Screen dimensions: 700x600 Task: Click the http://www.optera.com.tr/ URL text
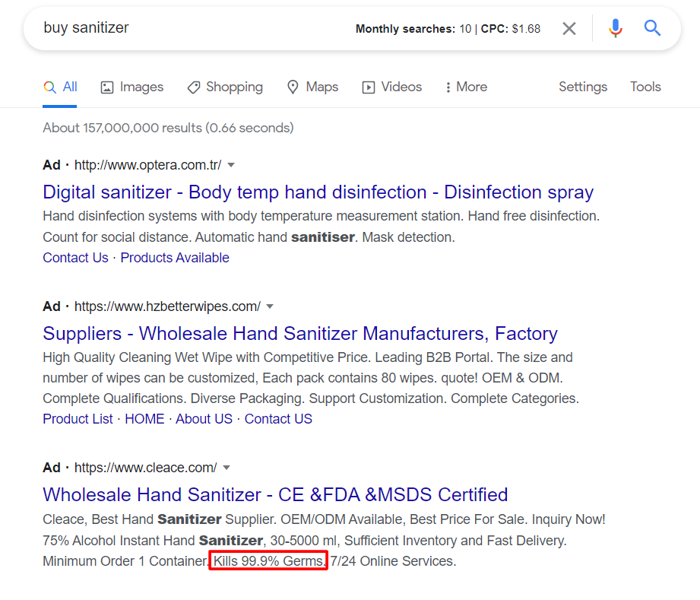pos(147,165)
